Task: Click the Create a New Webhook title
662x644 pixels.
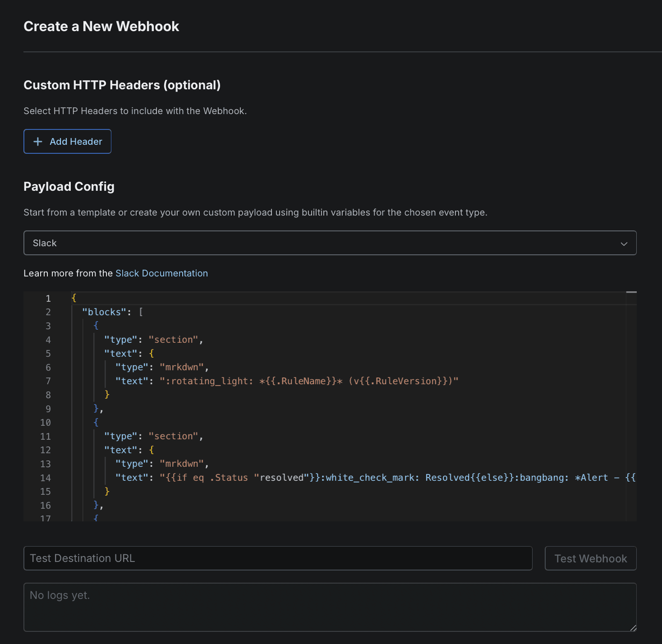Action: click(x=101, y=26)
